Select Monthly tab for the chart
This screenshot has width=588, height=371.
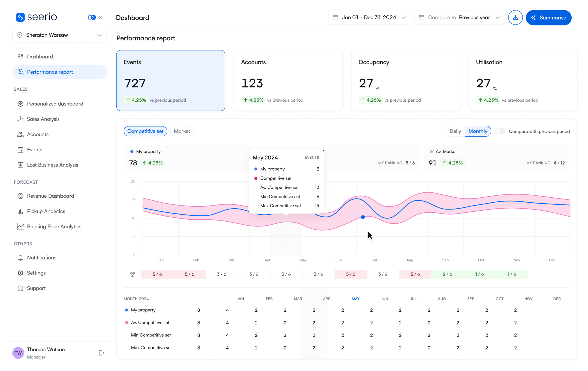(x=478, y=131)
